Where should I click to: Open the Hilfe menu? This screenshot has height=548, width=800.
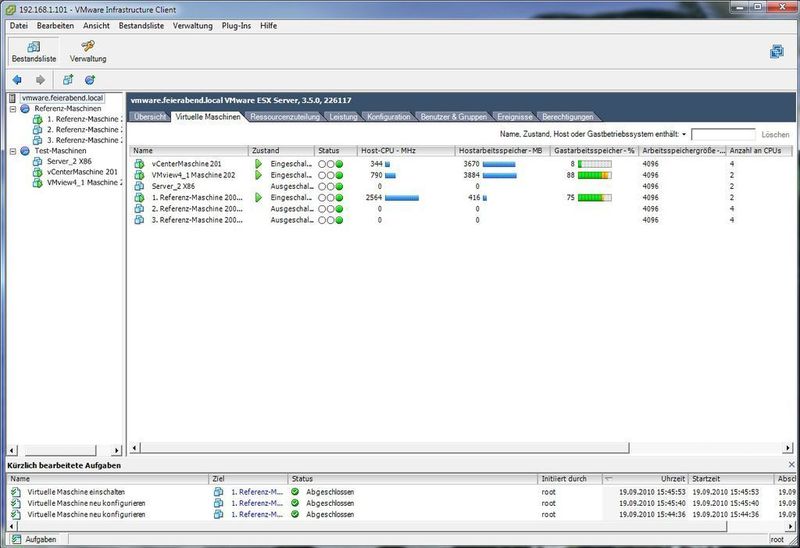coord(268,26)
